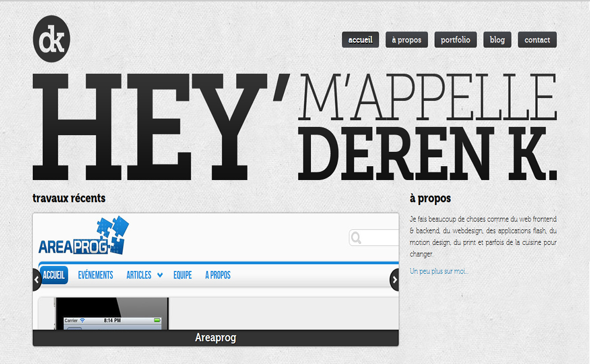Open the contact navigation item
Image resolution: width=590 pixels, height=364 pixels.
click(537, 39)
